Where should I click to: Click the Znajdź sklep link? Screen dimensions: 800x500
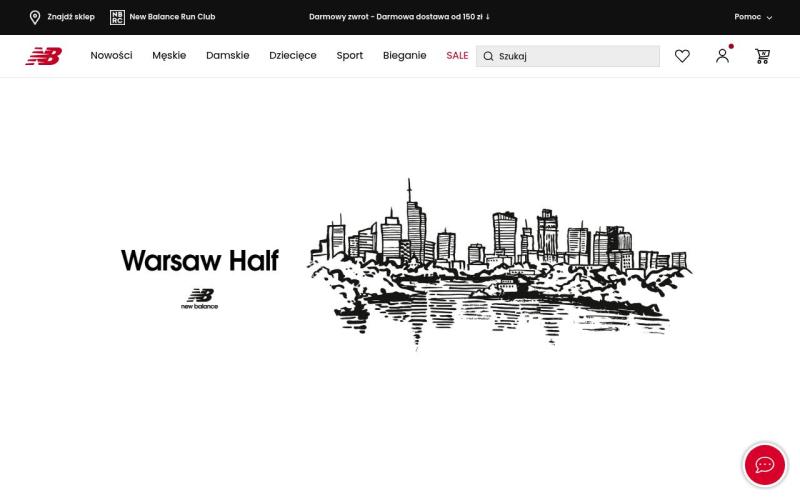[70, 17]
